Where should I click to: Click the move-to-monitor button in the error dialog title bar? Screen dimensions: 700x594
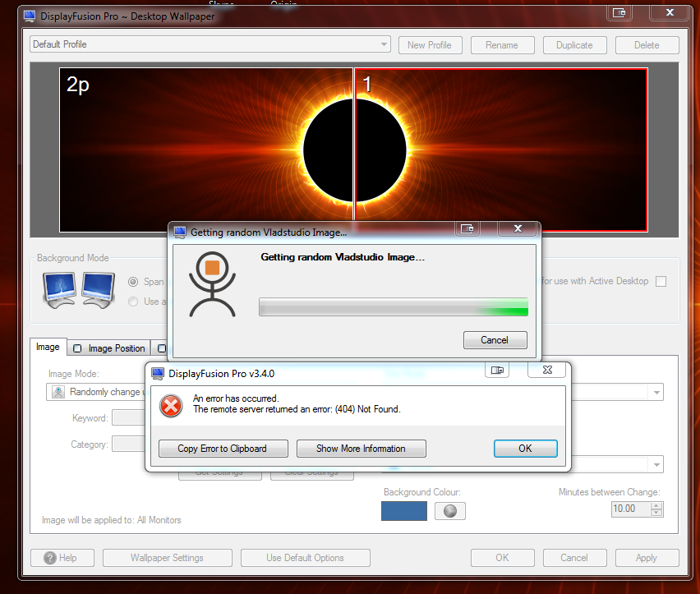click(x=497, y=371)
